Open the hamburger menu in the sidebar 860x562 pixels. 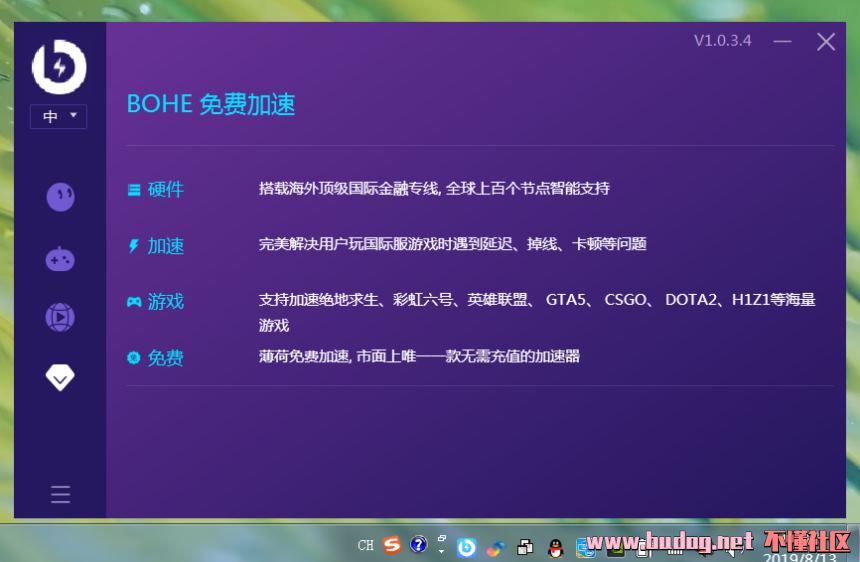coord(60,494)
